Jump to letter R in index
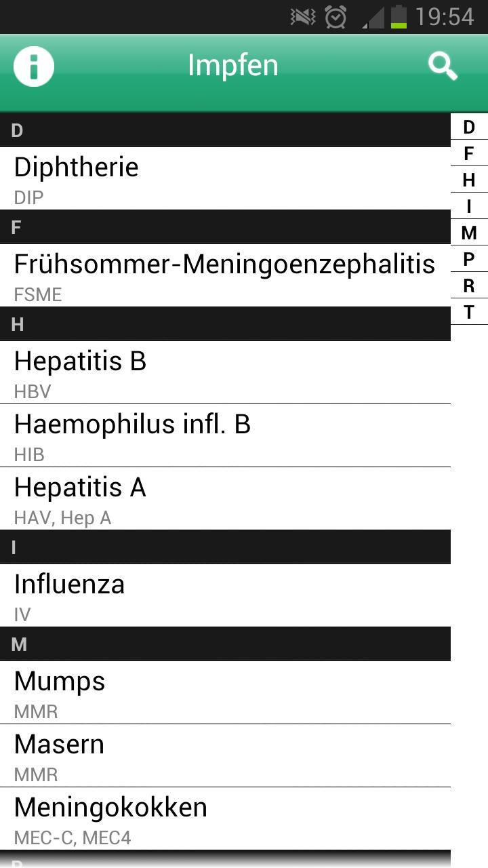This screenshot has width=488, height=868. 469,285
